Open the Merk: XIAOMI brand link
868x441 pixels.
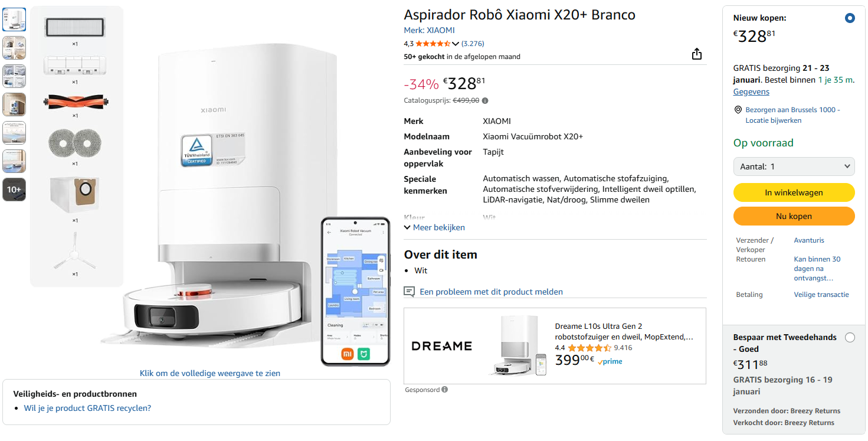(x=429, y=30)
